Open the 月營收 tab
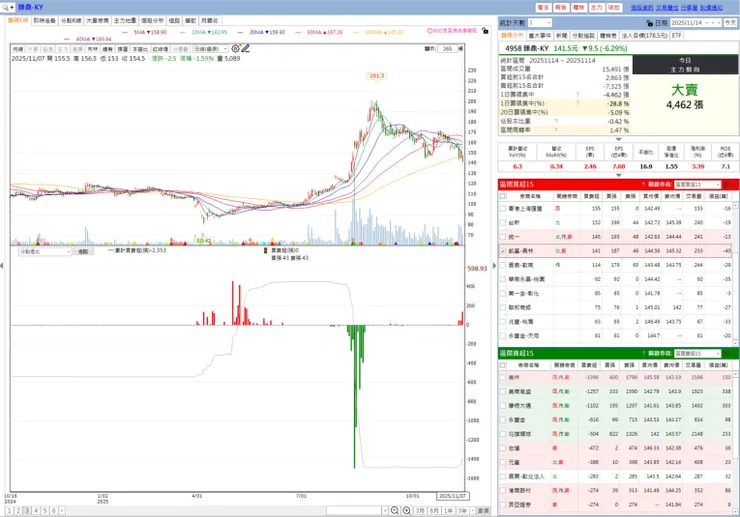Viewport: 740px width, 517px height. coord(210,21)
